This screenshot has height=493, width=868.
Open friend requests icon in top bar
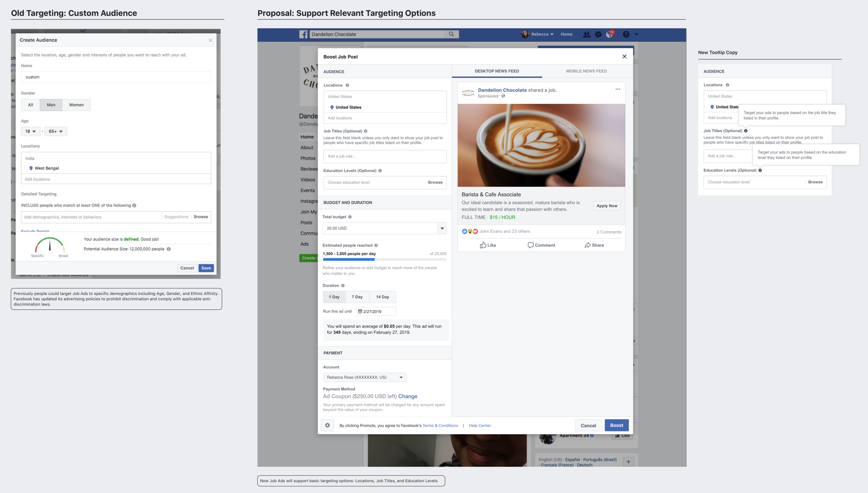point(587,34)
